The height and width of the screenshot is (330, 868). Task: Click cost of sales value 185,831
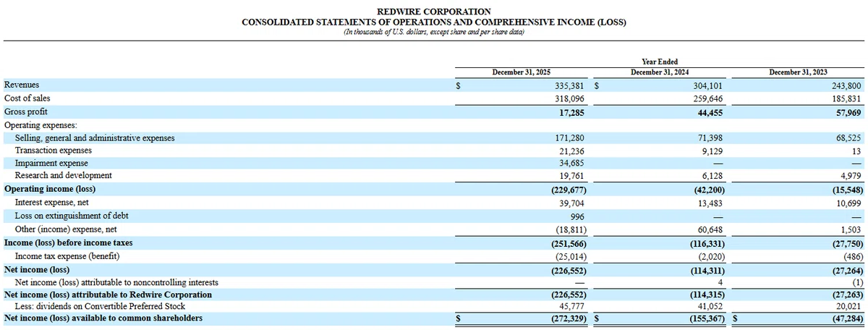(846, 98)
